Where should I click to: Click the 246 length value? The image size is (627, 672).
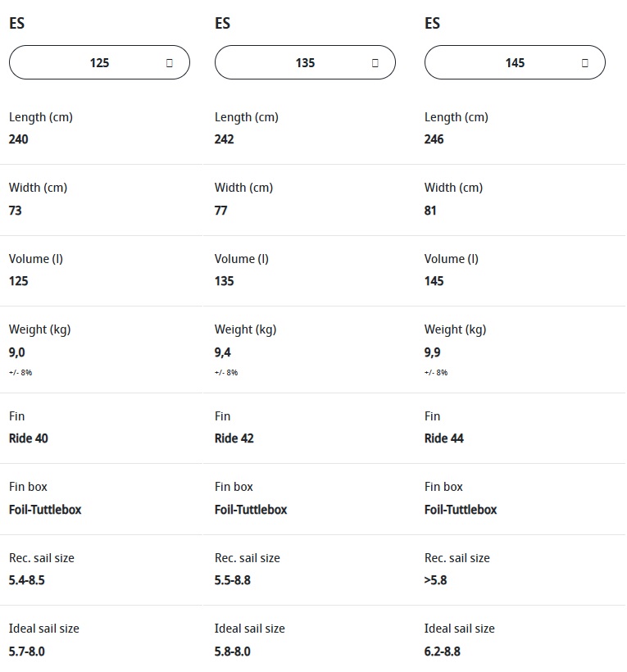(434, 139)
